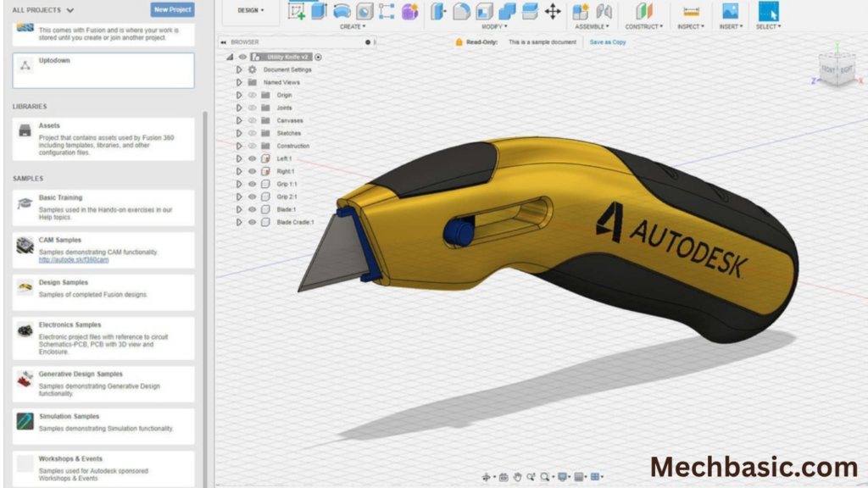Click the Orbit navigation icon
Viewport: 868px width, 488px height.
click(486, 477)
